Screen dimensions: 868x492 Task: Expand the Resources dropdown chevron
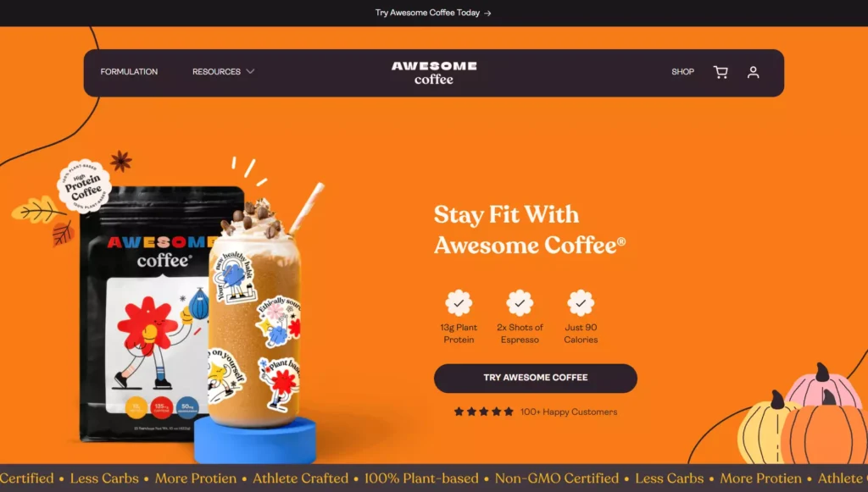point(250,71)
